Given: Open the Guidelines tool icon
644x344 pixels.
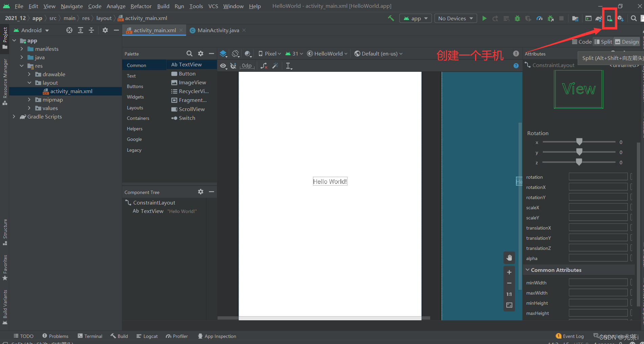Looking at the screenshot, I should coord(289,66).
